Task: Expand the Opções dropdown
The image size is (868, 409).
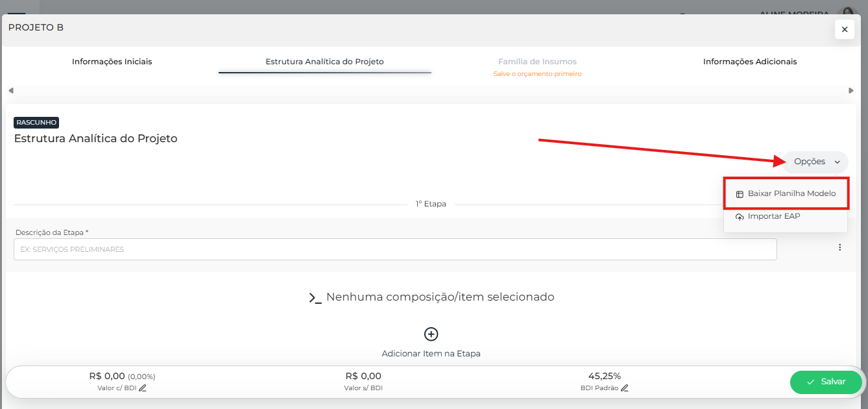Action: pyautogui.click(x=815, y=162)
